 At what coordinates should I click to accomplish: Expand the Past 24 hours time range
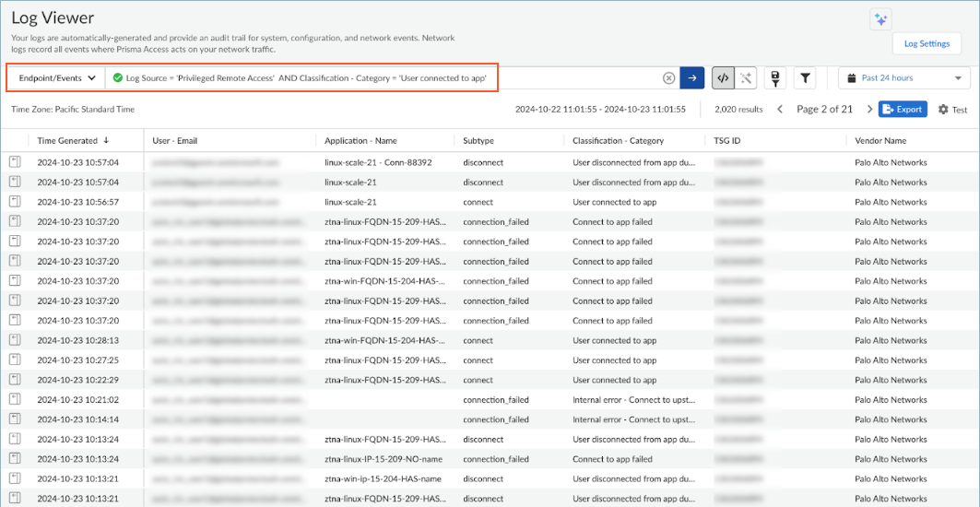(x=903, y=78)
